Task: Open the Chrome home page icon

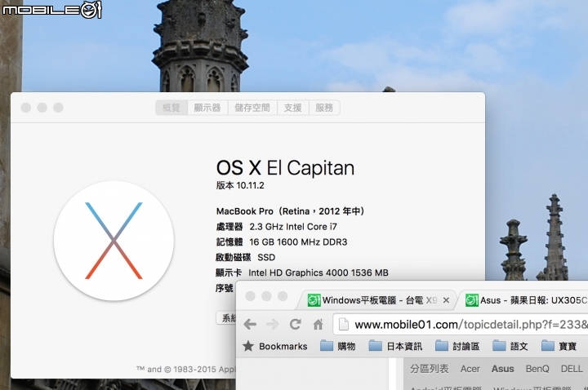Action: (318, 324)
